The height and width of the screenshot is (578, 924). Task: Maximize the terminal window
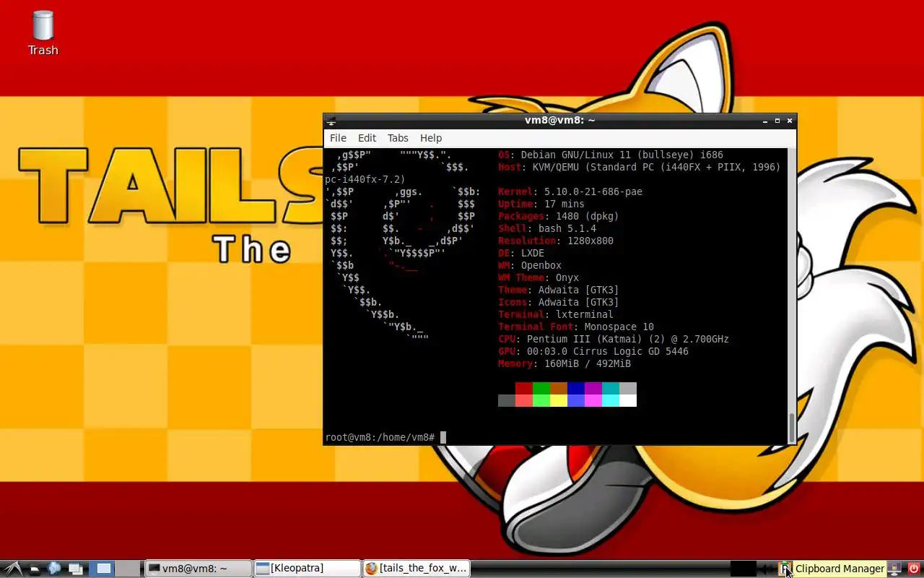tap(777, 121)
